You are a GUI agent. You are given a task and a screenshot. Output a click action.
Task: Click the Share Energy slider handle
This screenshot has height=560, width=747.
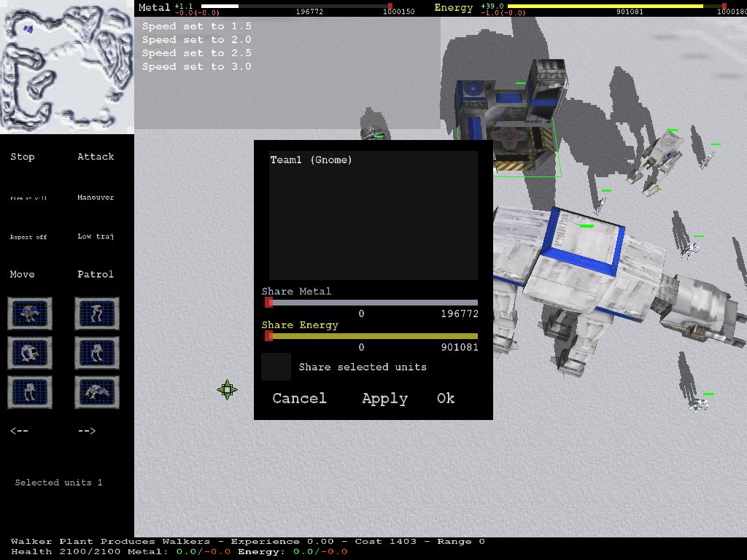268,336
